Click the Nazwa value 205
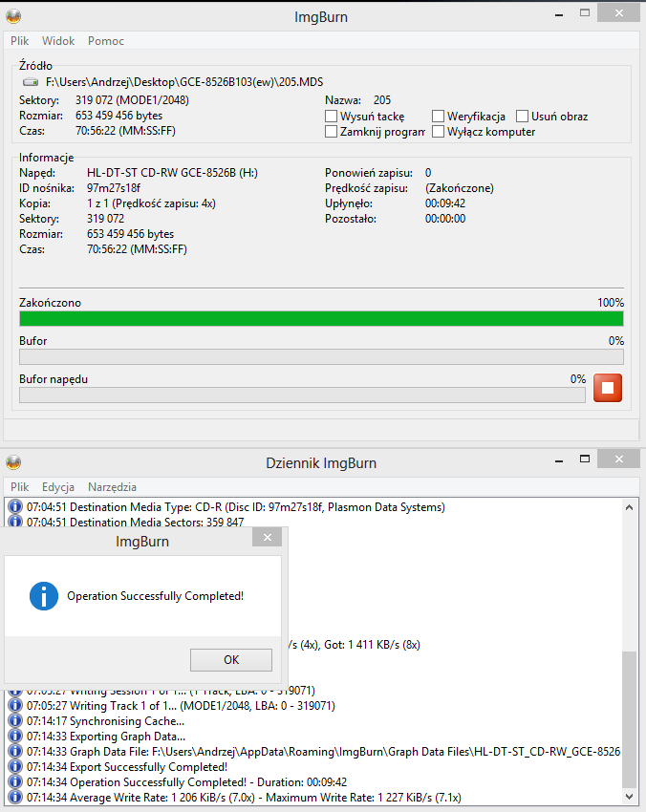The image size is (646, 812). [382, 100]
